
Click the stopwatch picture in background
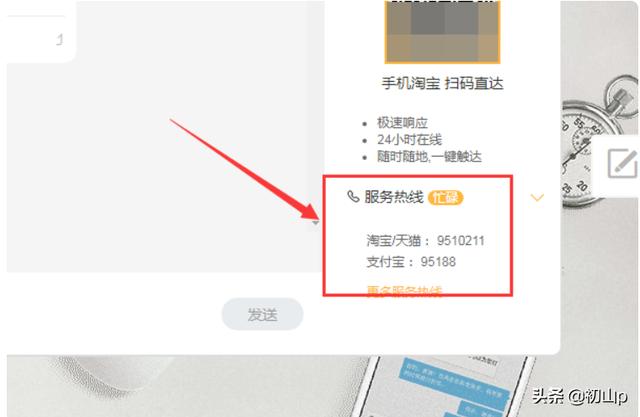[593, 143]
